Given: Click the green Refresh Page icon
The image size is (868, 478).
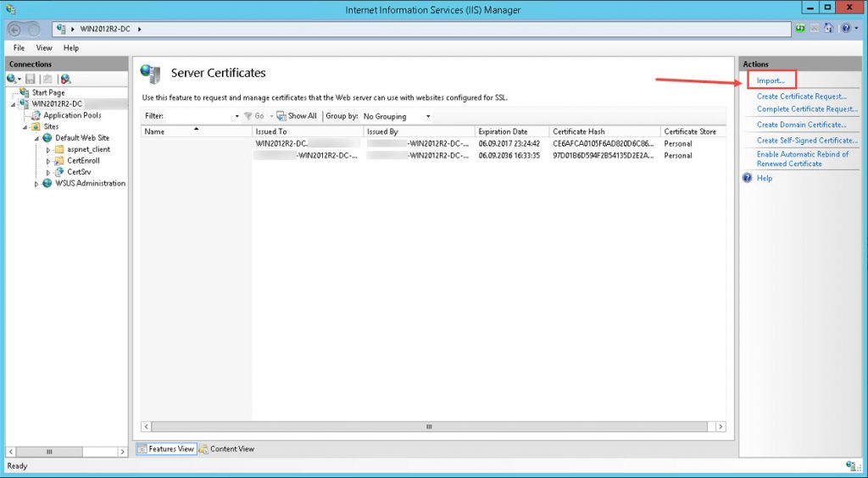Looking at the screenshot, I should (800, 29).
